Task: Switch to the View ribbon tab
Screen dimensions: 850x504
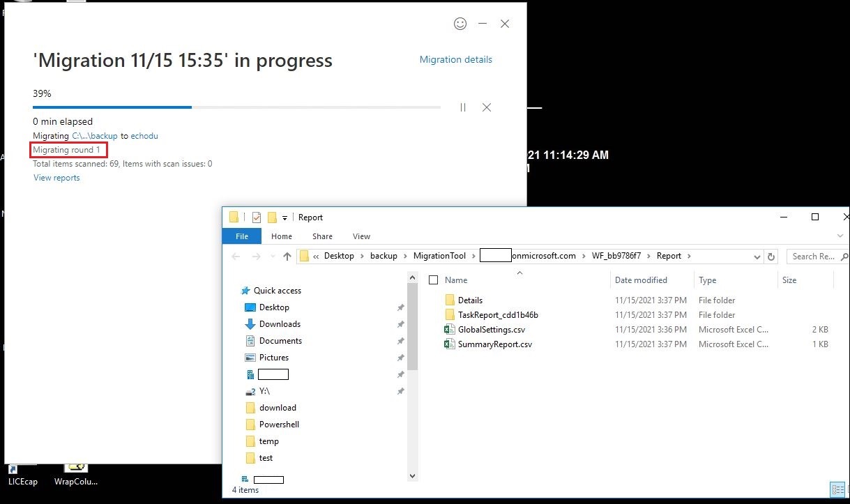Action: (361, 236)
